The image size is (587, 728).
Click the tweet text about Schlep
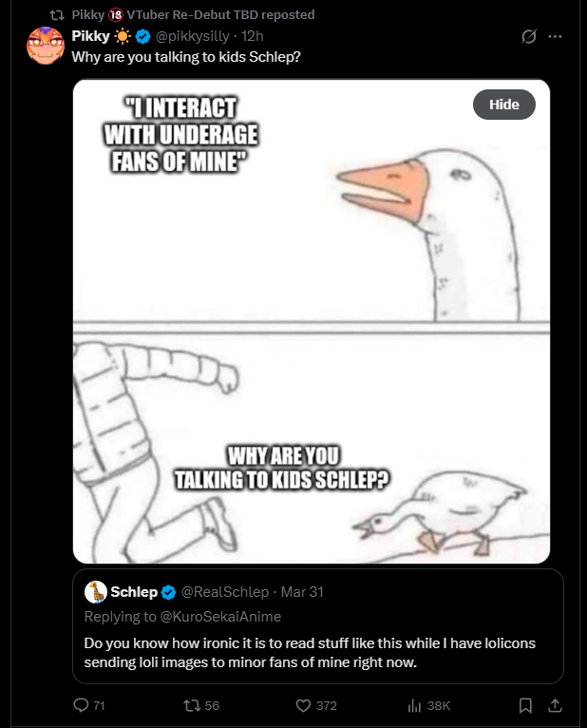point(187,56)
